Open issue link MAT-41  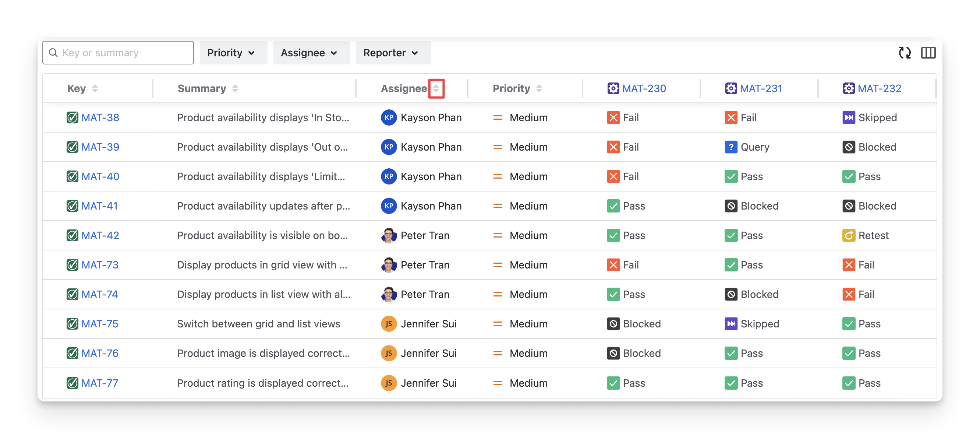99,206
